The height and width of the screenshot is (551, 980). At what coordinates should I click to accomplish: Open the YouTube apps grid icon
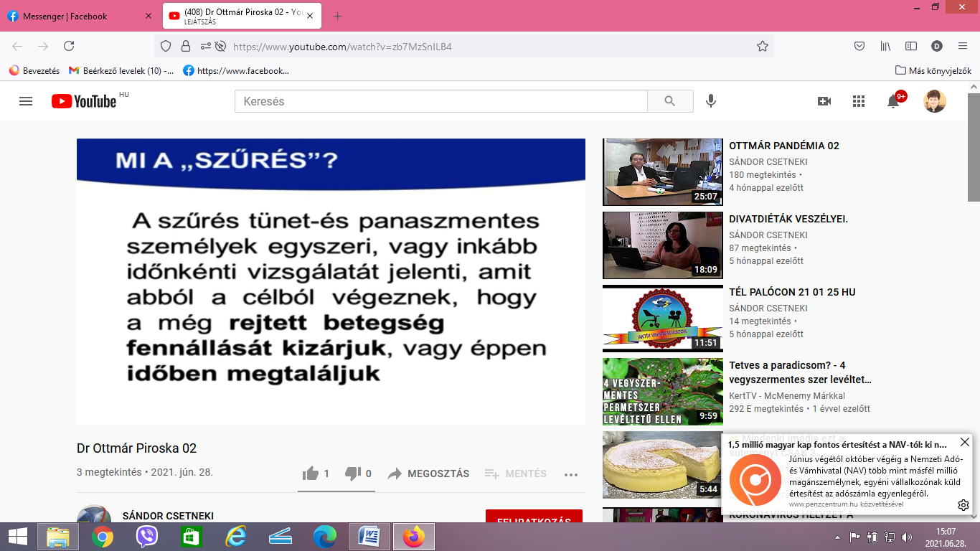pyautogui.click(x=859, y=101)
